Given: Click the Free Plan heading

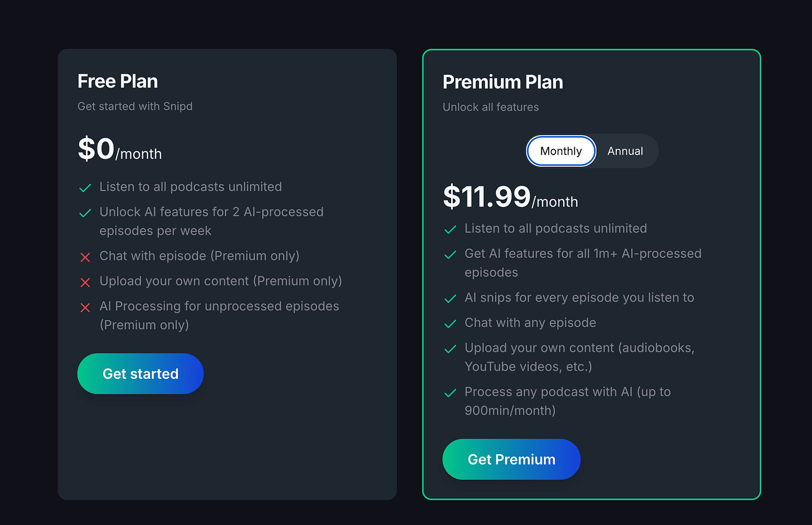Looking at the screenshot, I should [x=118, y=81].
